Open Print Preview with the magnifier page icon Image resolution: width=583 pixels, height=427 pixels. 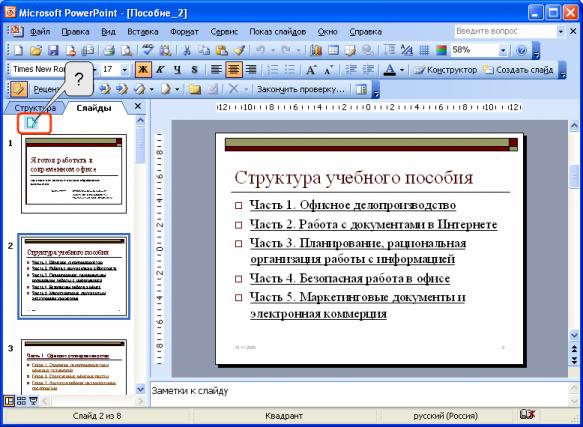point(126,50)
